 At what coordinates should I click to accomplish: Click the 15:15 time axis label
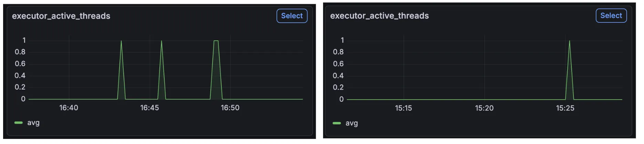403,108
